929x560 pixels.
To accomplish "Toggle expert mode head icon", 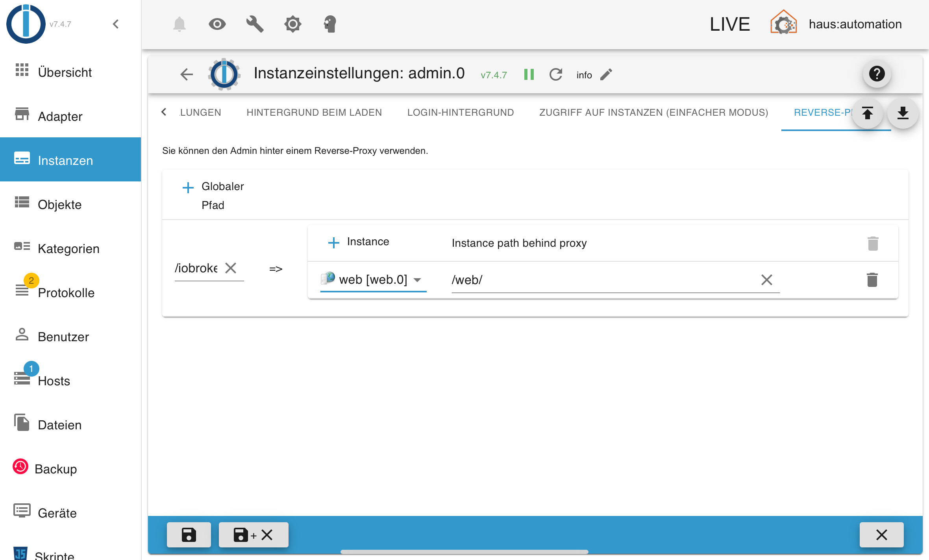I will point(330,24).
